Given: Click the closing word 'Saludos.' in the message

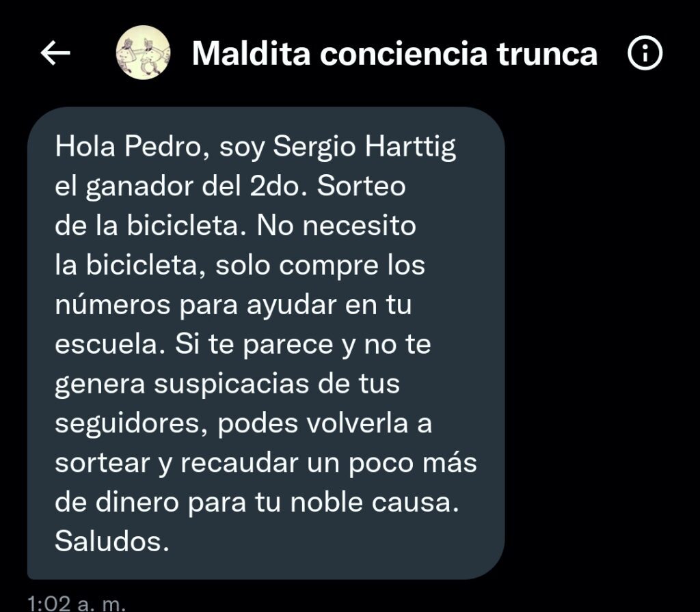Looking at the screenshot, I should click(112, 542).
